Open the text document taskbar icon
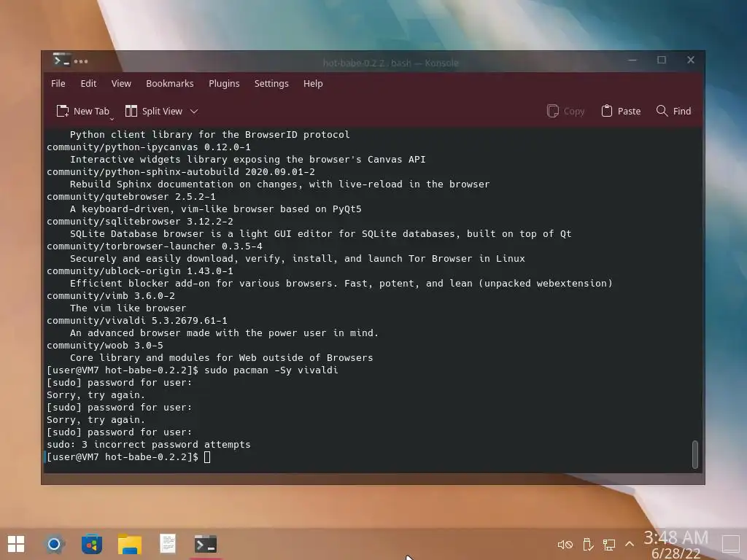747x560 pixels. [x=168, y=544]
